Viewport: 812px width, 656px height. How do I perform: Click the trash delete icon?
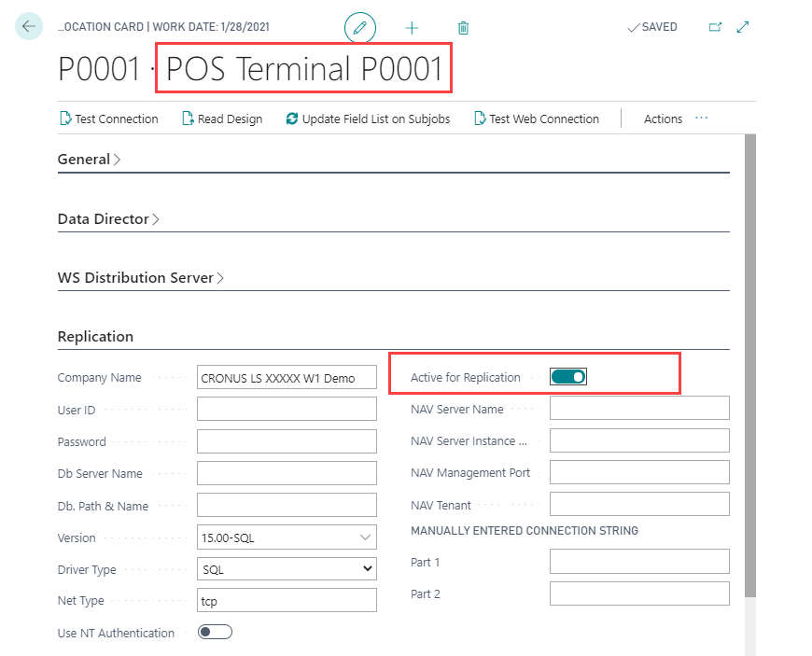click(x=463, y=28)
